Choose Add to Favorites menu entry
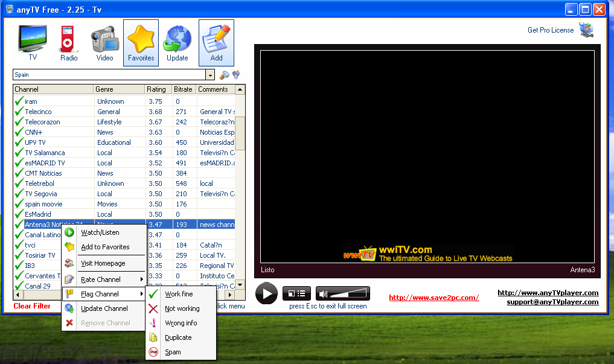This screenshot has width=614, height=364. coord(104,247)
